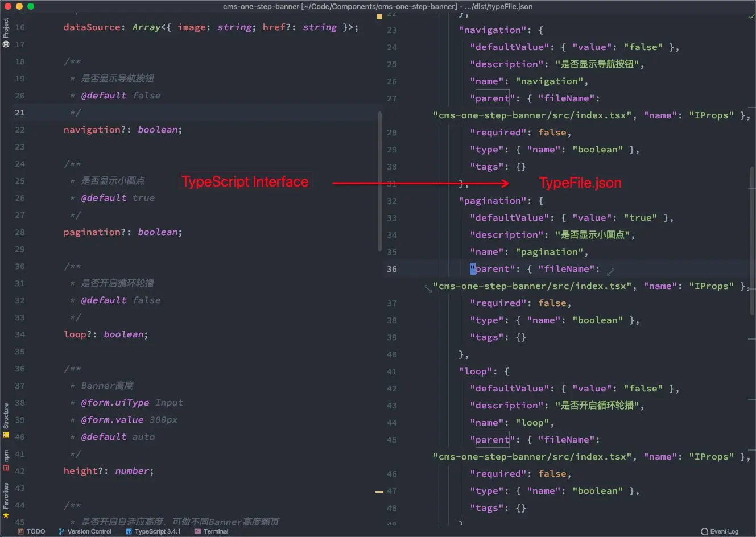Show the TODO panel
The width and height of the screenshot is (756, 537).
click(31, 531)
